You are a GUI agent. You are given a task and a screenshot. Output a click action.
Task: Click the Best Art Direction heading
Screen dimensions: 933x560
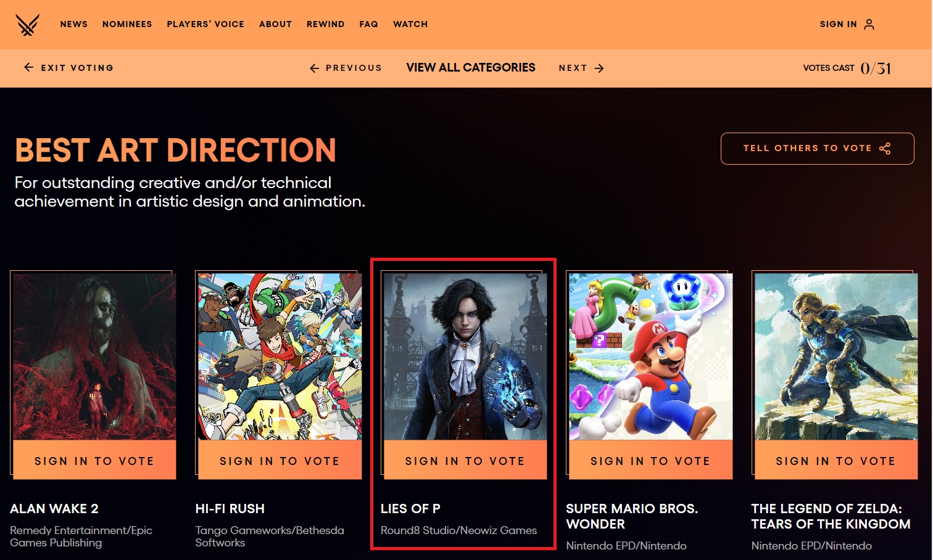click(x=175, y=150)
